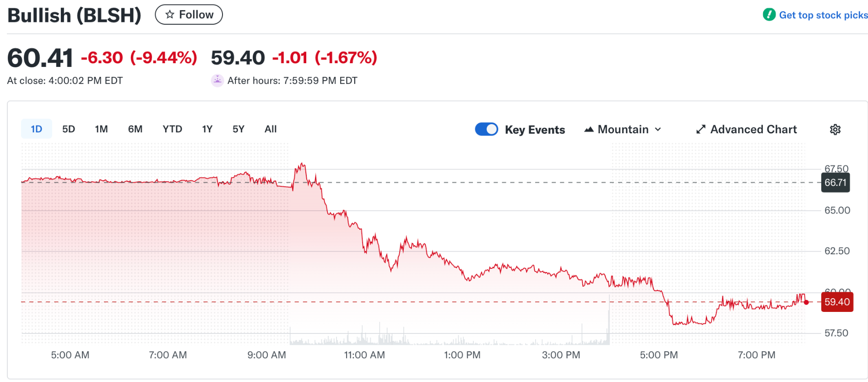The width and height of the screenshot is (868, 382).
Task: Switch to the 5D time range
Action: (x=69, y=129)
